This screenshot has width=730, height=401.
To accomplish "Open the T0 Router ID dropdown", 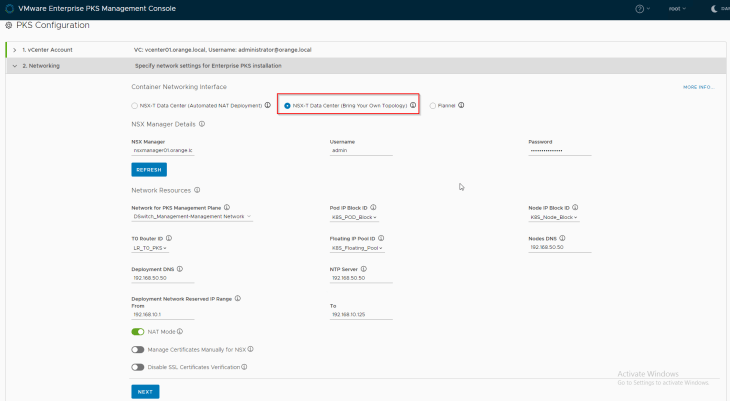I will [151, 247].
